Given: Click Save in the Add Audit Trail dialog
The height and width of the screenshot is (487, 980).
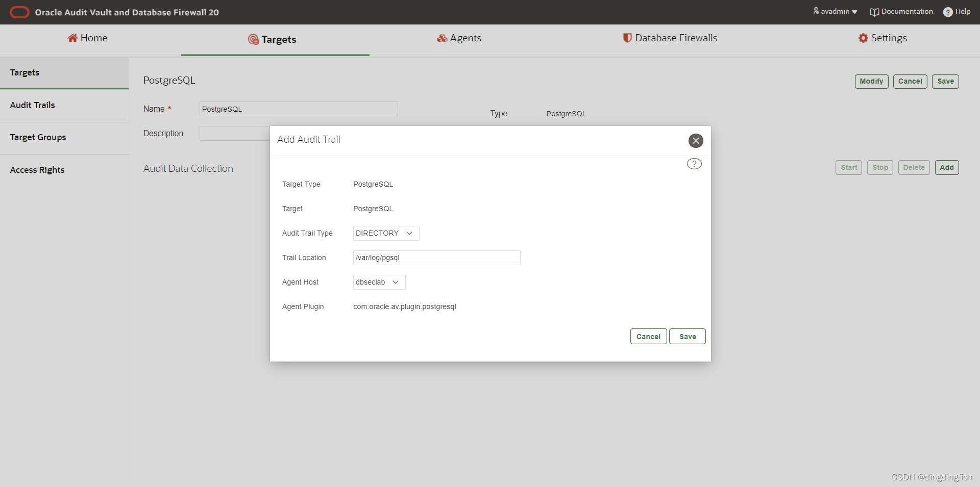Looking at the screenshot, I should (x=688, y=337).
